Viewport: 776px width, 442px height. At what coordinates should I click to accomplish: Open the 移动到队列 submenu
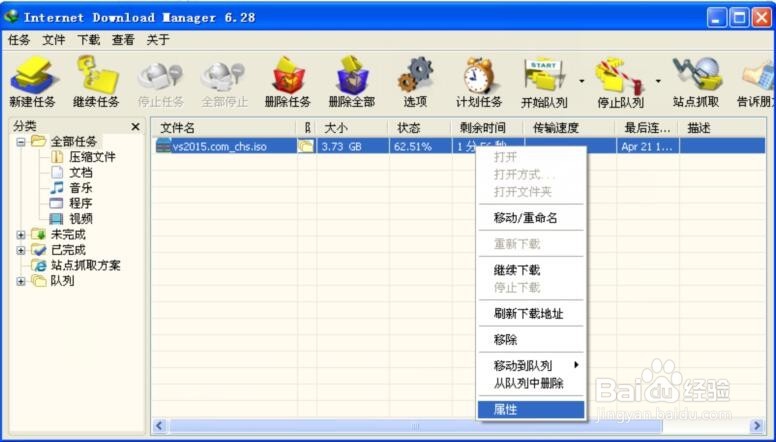tap(531, 366)
